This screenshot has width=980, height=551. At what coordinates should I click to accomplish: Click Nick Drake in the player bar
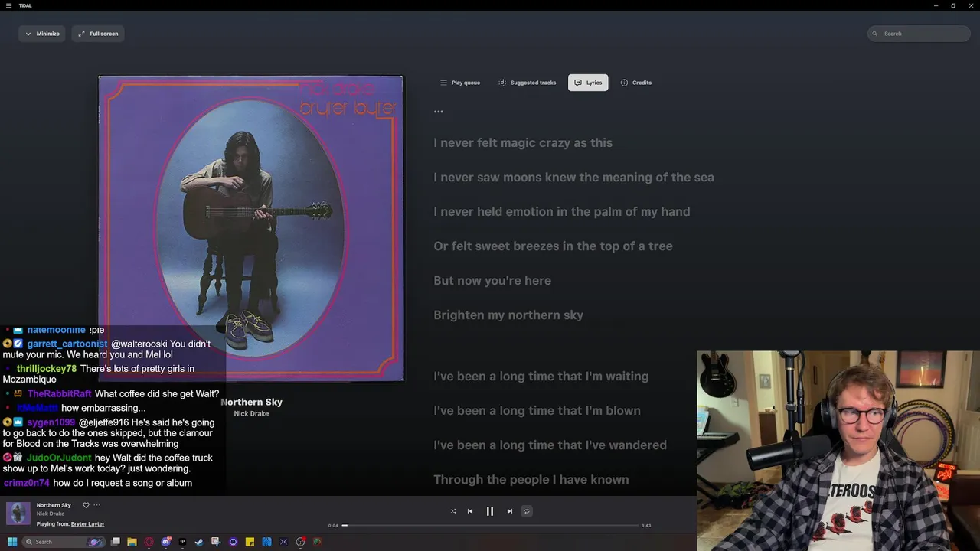point(51,514)
